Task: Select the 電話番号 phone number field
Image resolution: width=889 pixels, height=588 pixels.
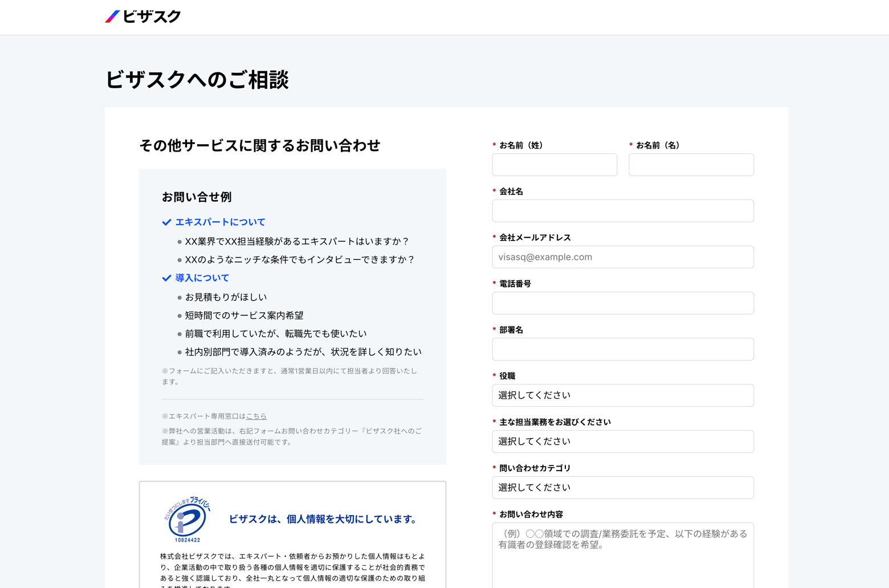Action: point(622,303)
